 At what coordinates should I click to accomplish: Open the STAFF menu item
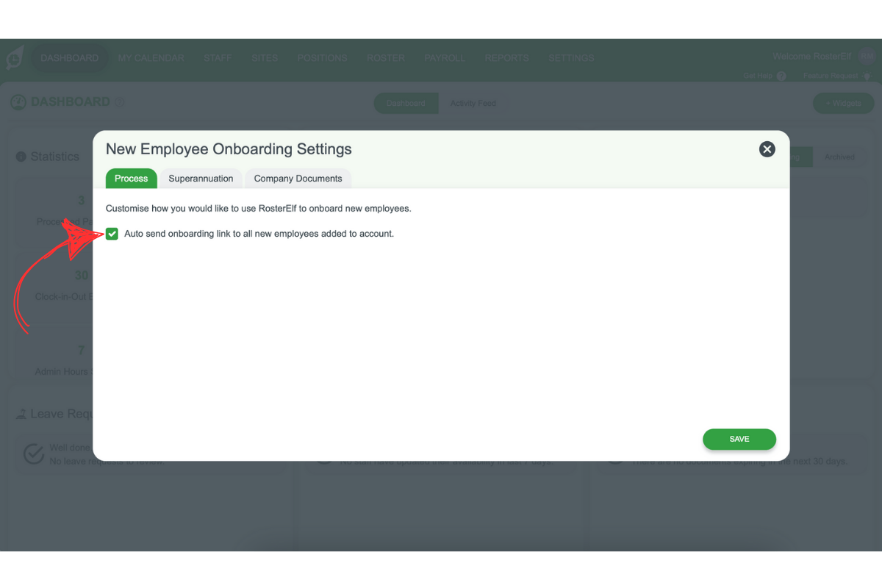pyautogui.click(x=218, y=58)
